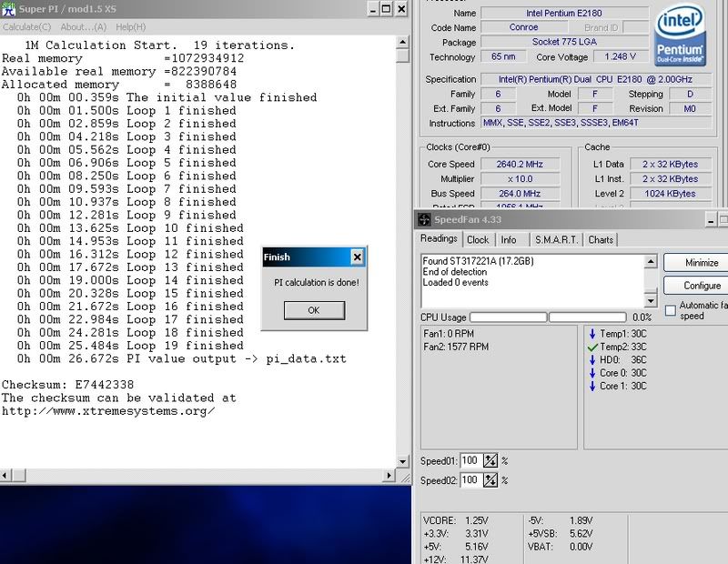
Task: Click the SpeedFan log scroll-down arrow
Action: (x=651, y=301)
